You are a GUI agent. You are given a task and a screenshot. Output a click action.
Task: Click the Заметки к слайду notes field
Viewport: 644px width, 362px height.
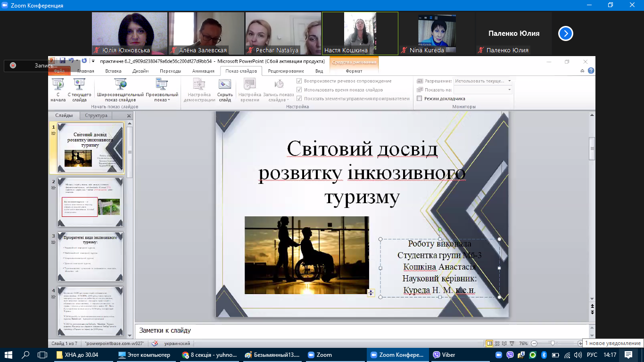tap(361, 331)
